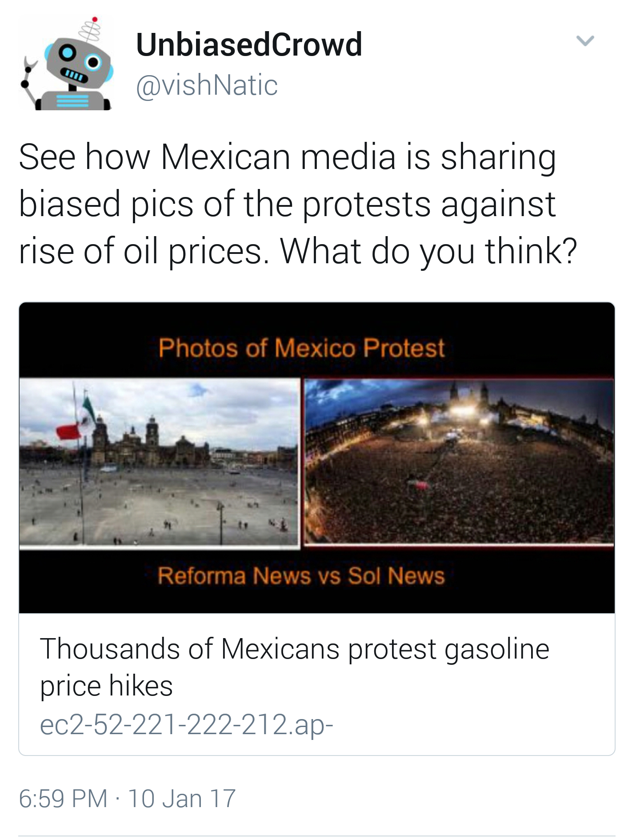628x840 pixels.
Task: Select the 10 Jan 17 date
Action: (182, 798)
